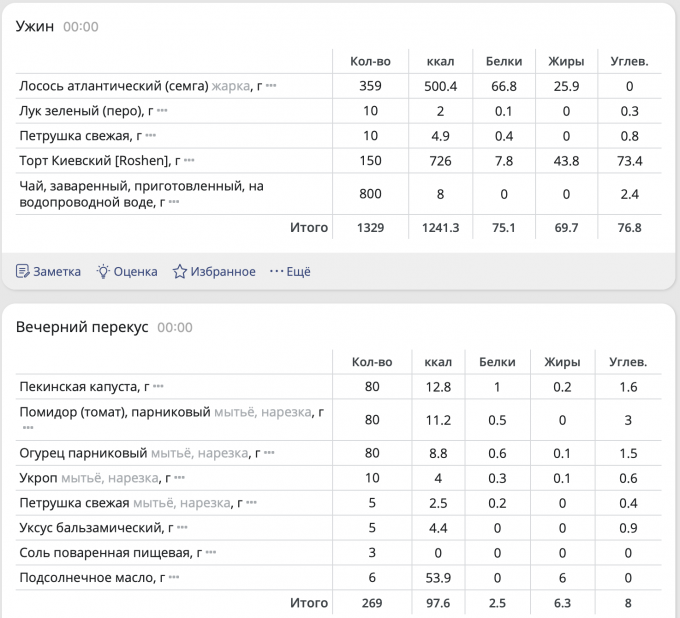Open options dots for Торт Киевский

pos(189,160)
